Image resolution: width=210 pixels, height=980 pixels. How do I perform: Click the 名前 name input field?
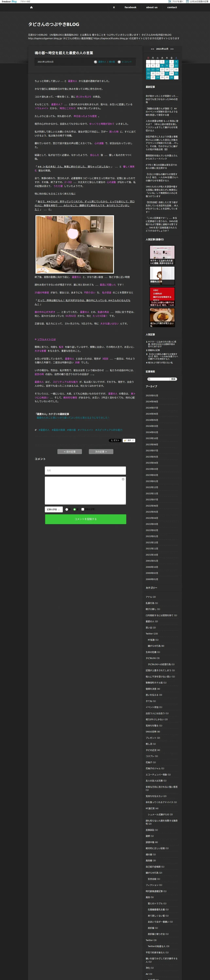[85, 471]
